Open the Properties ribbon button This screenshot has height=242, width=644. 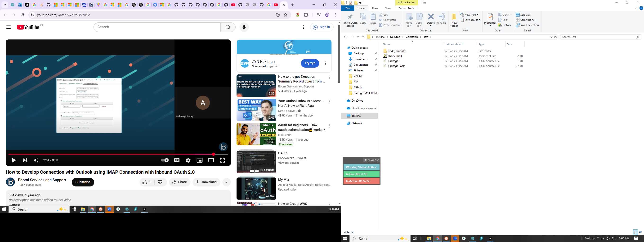pyautogui.click(x=490, y=19)
